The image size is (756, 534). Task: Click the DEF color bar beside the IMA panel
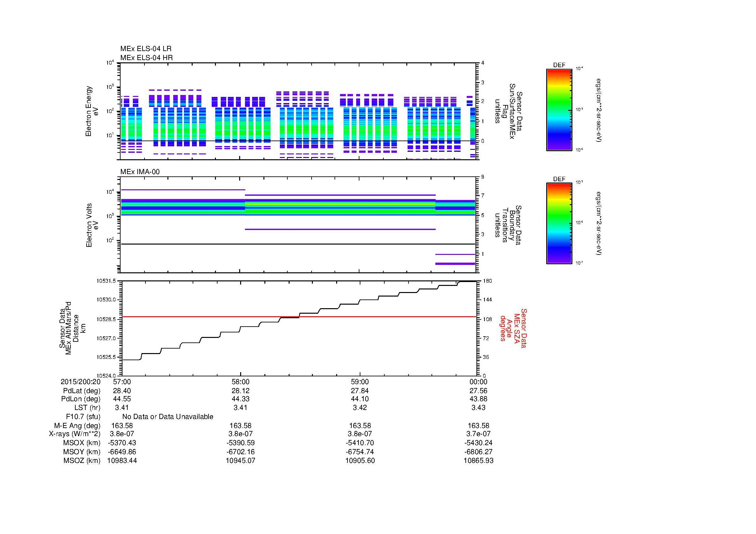559,224
